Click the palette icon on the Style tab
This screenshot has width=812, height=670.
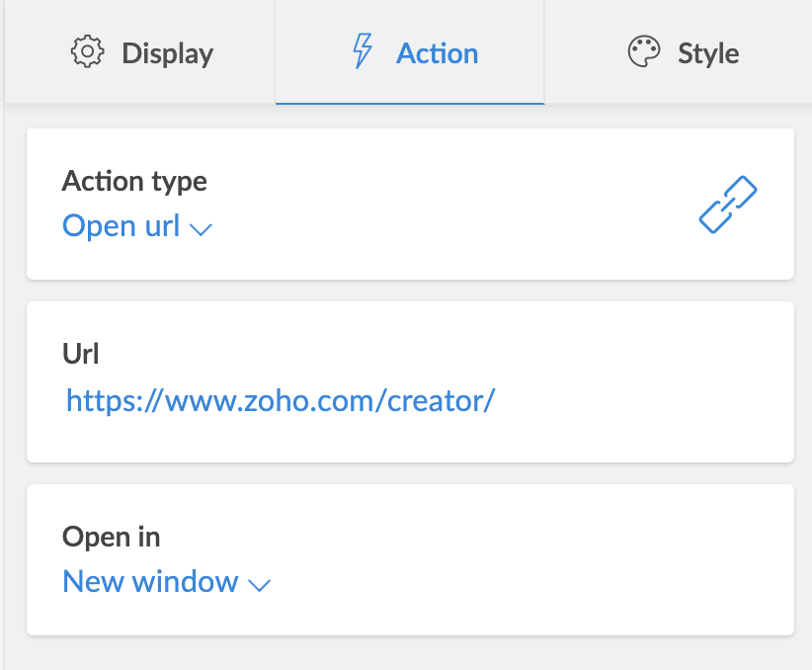click(644, 52)
